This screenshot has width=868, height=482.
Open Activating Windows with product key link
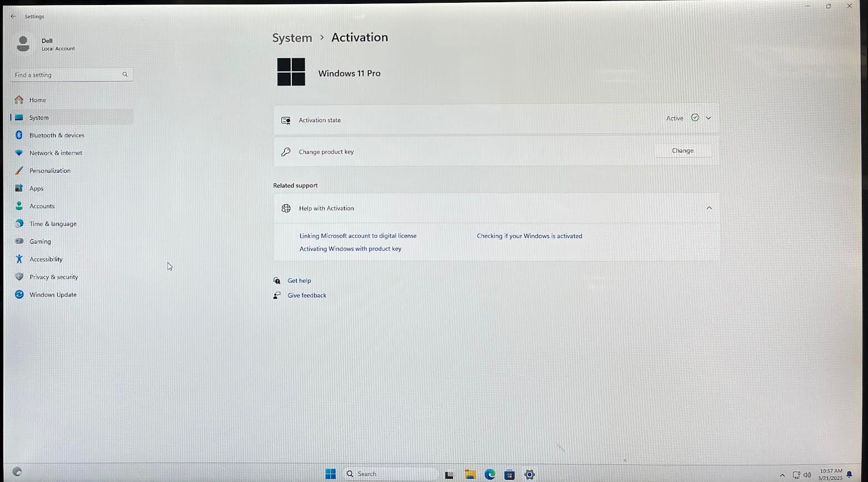350,249
